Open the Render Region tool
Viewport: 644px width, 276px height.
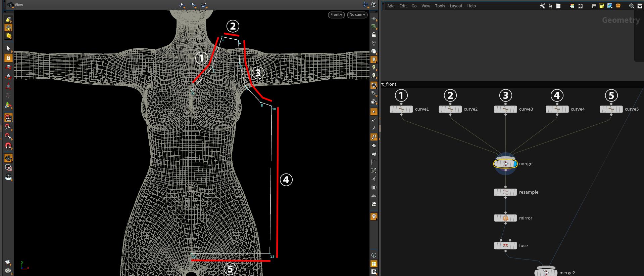8,167
